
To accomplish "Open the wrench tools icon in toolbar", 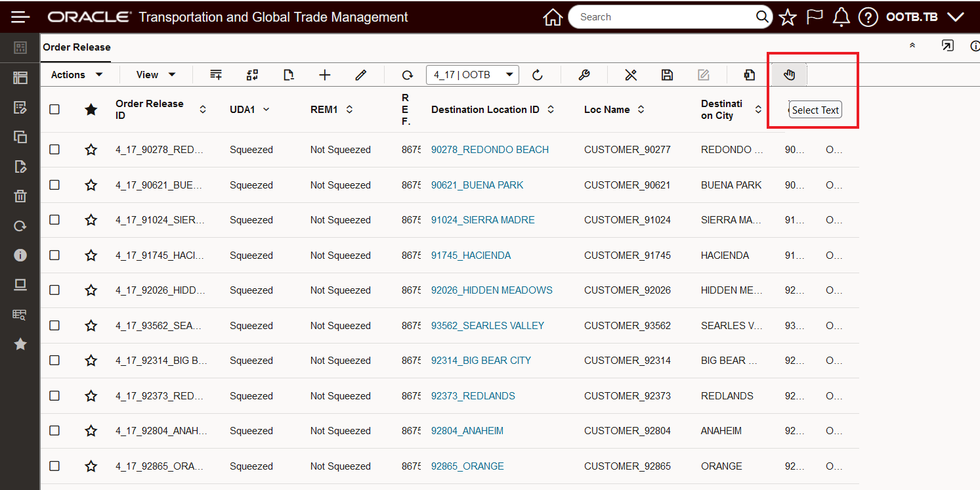I will click(584, 75).
